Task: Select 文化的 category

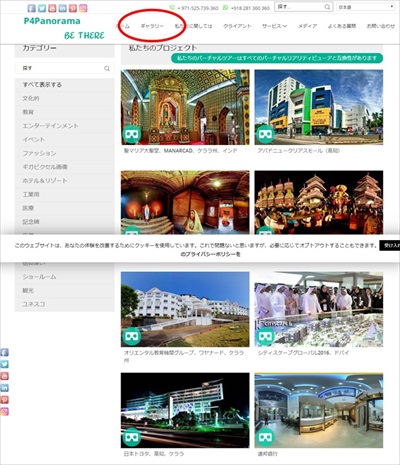Action: [x=65, y=98]
